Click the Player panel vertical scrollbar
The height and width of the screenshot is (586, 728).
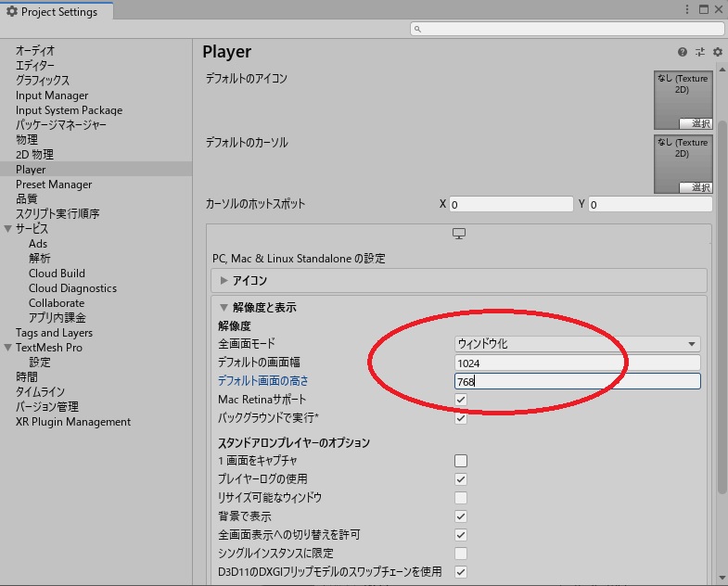722,307
